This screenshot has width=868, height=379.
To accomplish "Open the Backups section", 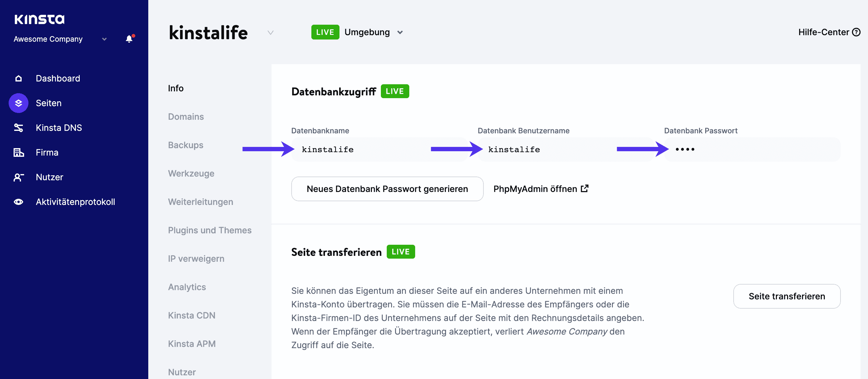I will 185,145.
